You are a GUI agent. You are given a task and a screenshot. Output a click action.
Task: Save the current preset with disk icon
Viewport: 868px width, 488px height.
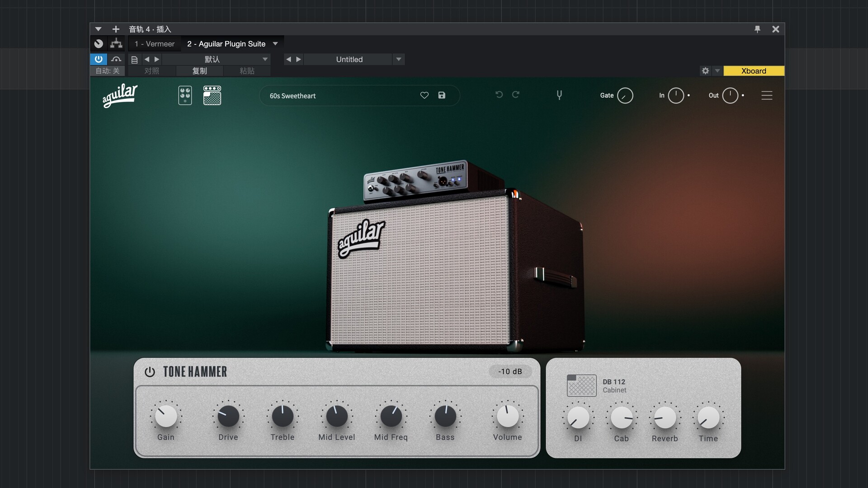point(442,95)
